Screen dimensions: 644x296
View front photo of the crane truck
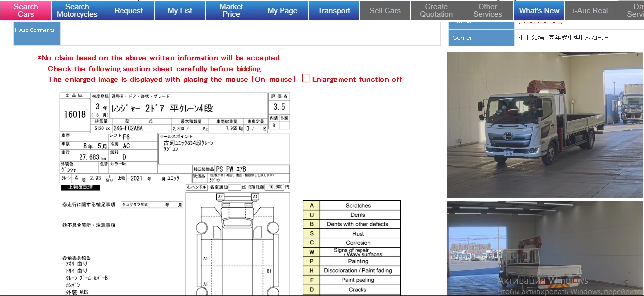click(545, 125)
